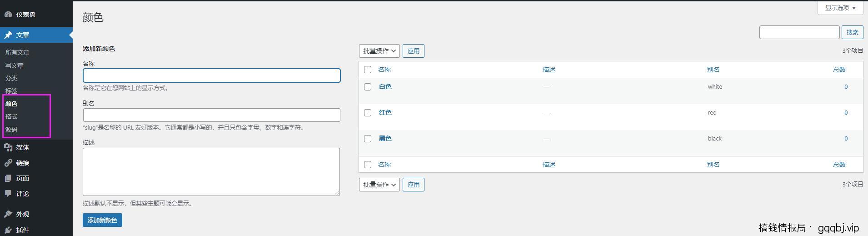
Task: Focus the 名称 input field
Action: (x=212, y=75)
